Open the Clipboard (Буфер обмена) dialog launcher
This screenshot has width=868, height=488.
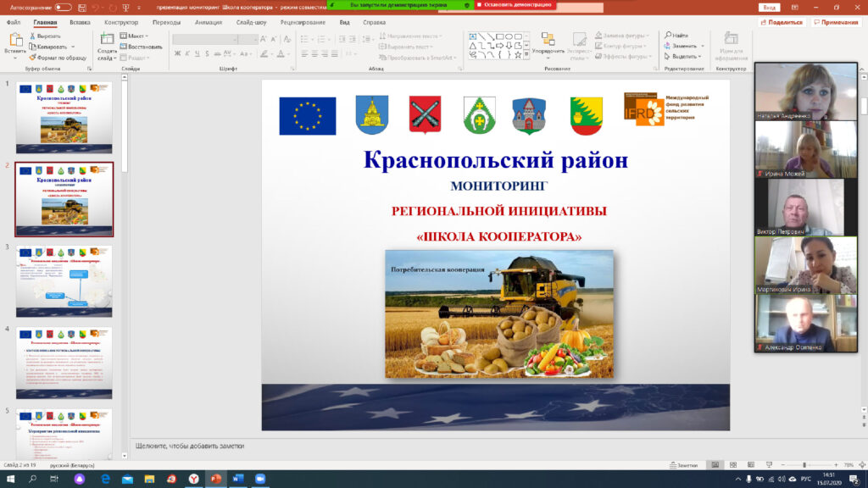point(89,69)
